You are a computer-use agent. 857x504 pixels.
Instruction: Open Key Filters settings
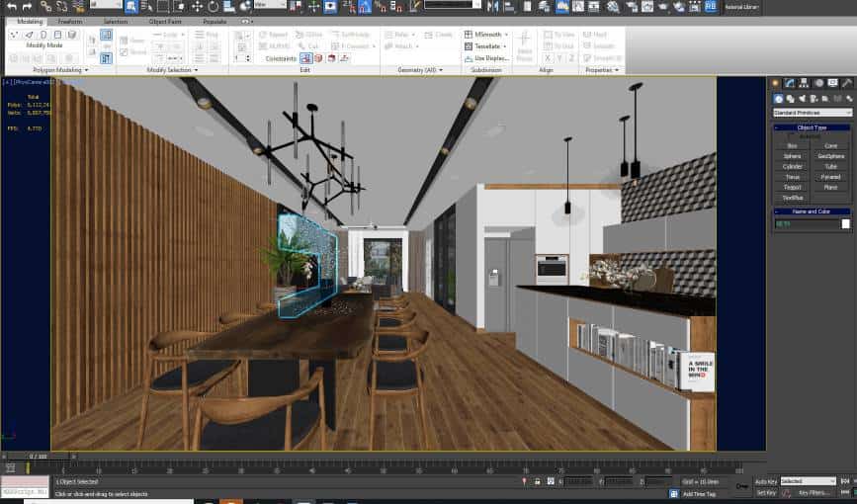(814, 492)
